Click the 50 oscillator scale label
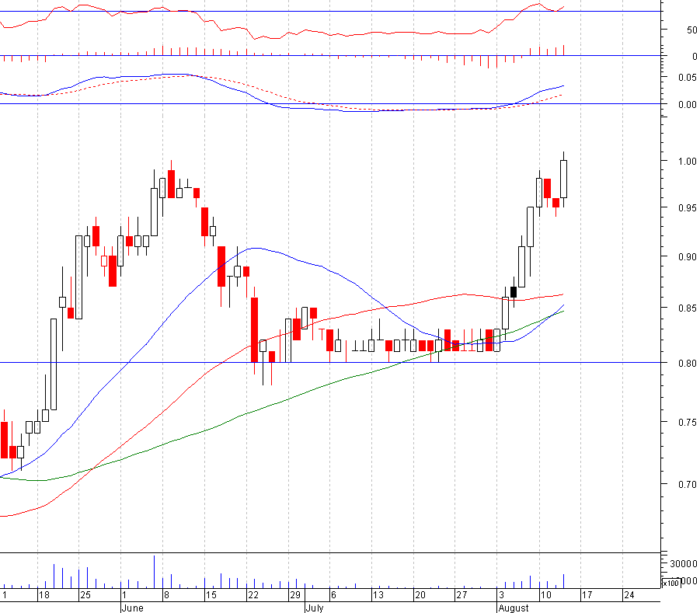Image resolution: width=700 pixels, height=613 pixels. [x=691, y=30]
